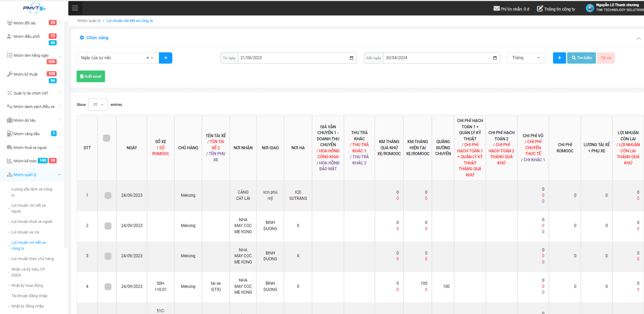Change the Show entries count dropdown
644x314 pixels.
click(x=98, y=105)
